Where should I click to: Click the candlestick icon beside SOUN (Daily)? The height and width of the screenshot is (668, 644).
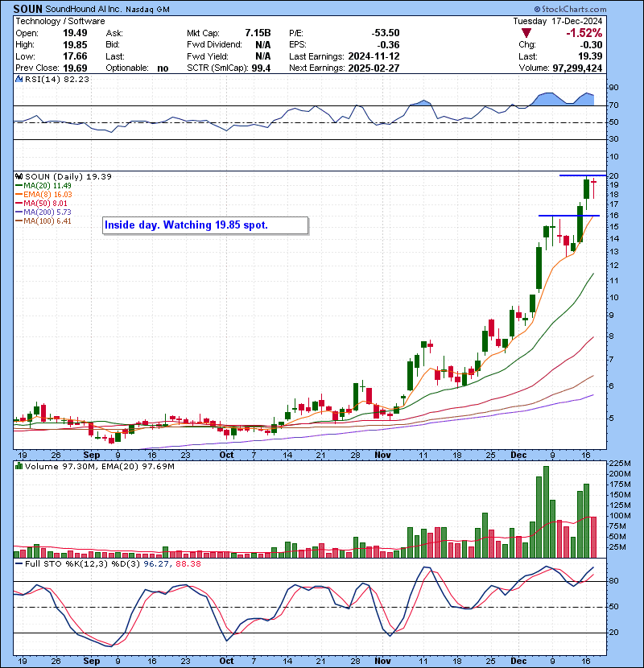19,176
